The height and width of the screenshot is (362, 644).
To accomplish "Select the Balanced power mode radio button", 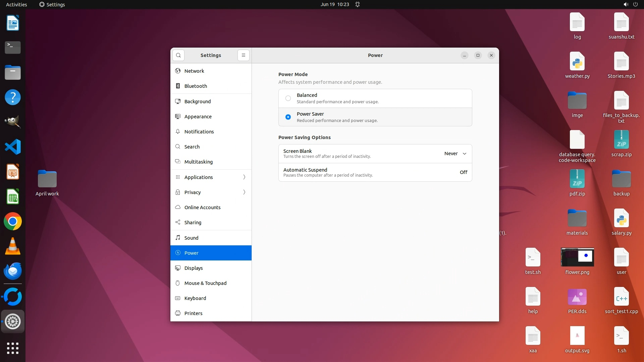I will tap(288, 98).
